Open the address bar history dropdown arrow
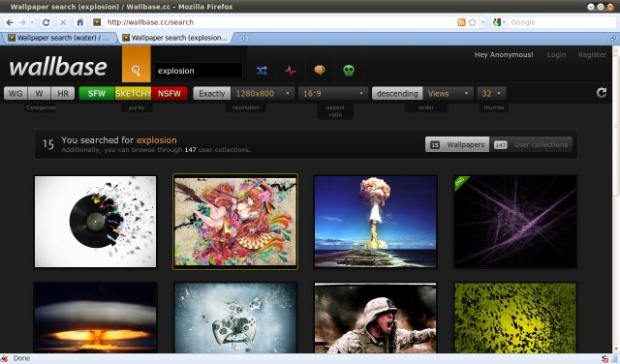 click(482, 22)
